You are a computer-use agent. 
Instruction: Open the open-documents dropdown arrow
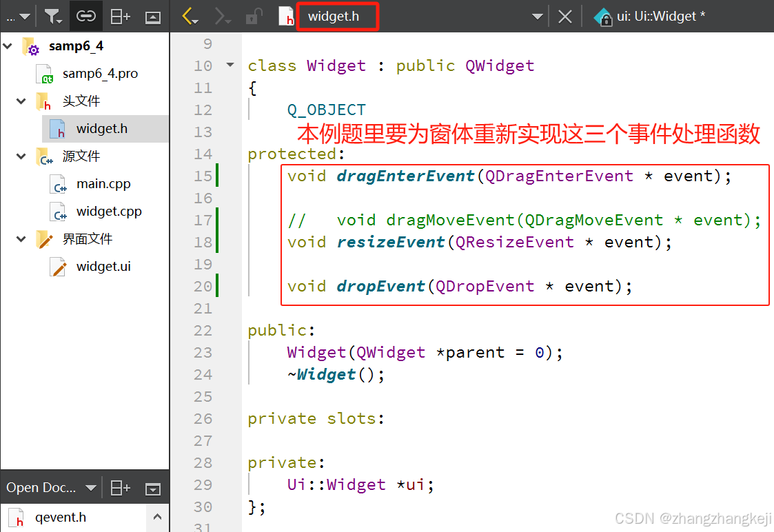tap(538, 17)
